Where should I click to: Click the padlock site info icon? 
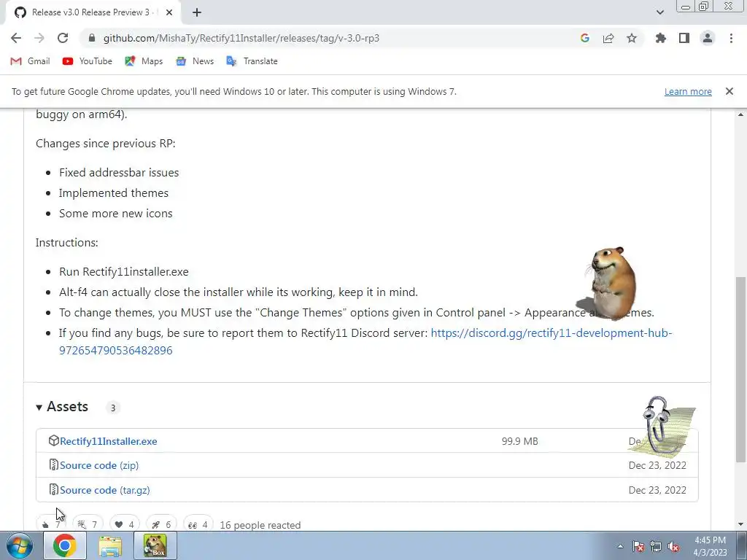[93, 38]
